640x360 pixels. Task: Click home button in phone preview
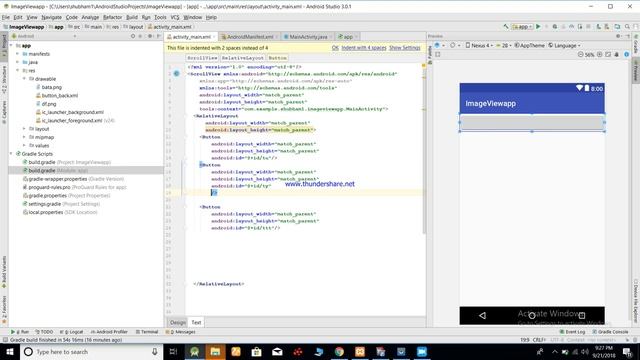532,316
